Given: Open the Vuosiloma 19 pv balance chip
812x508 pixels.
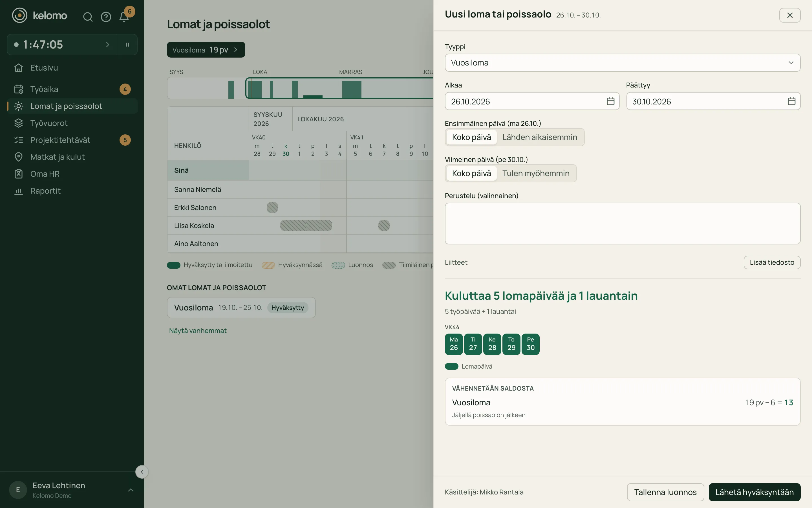Looking at the screenshot, I should [x=206, y=50].
